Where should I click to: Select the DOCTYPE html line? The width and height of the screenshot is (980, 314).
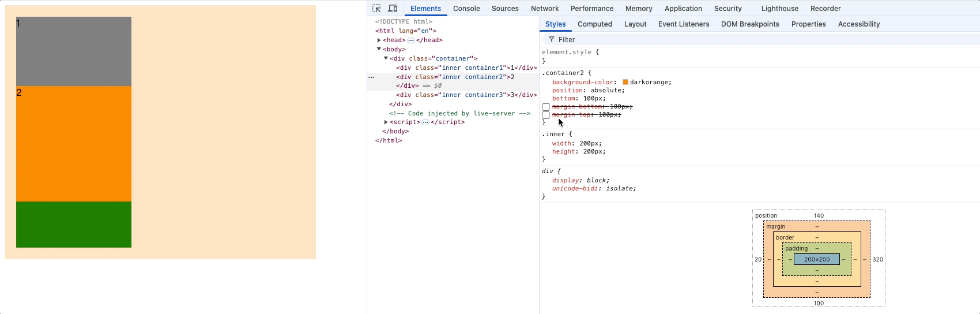pos(404,21)
